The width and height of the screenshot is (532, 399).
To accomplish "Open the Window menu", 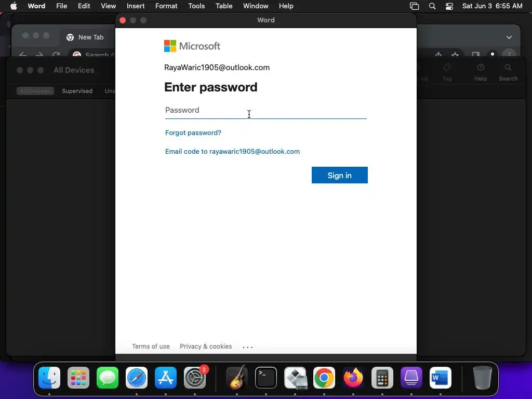I will point(256,6).
